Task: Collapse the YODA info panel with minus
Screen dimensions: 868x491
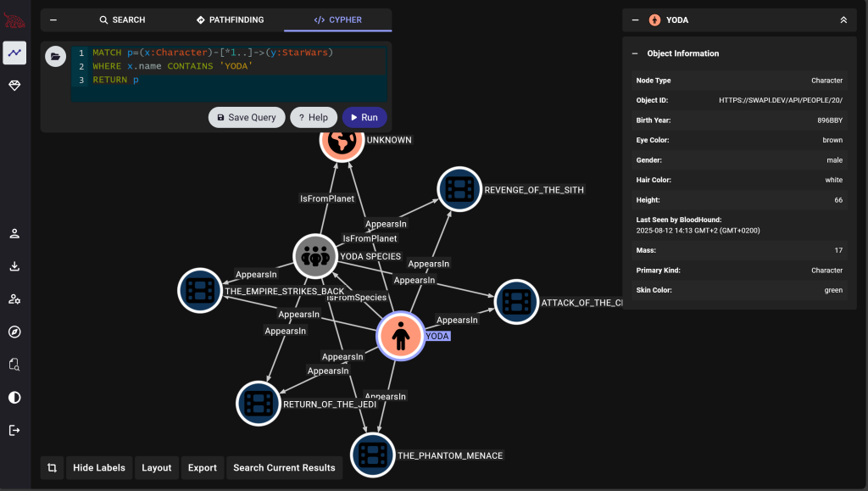Action: 636,20
